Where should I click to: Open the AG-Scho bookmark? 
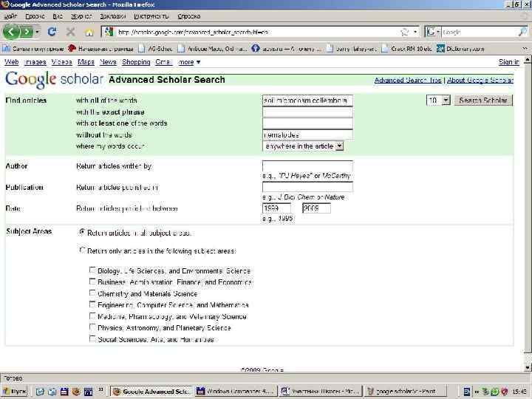pos(156,49)
